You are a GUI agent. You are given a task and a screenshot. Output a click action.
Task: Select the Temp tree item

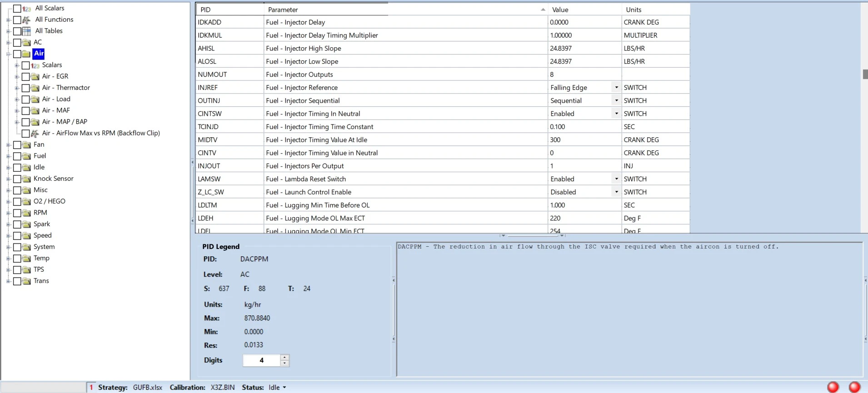[x=41, y=258]
